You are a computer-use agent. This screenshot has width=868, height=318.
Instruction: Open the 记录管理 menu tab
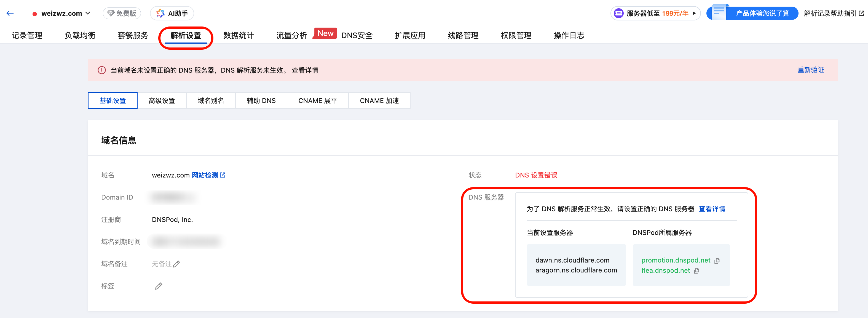click(x=27, y=35)
